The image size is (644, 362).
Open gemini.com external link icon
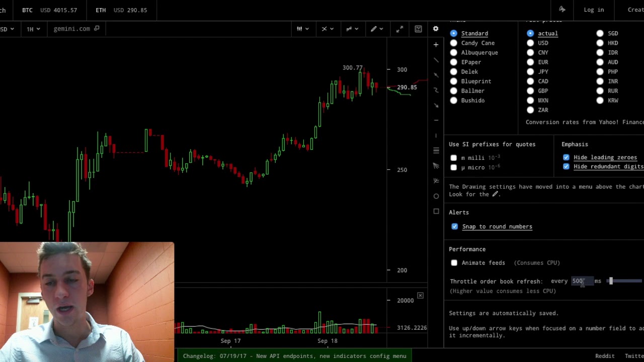coord(97,29)
